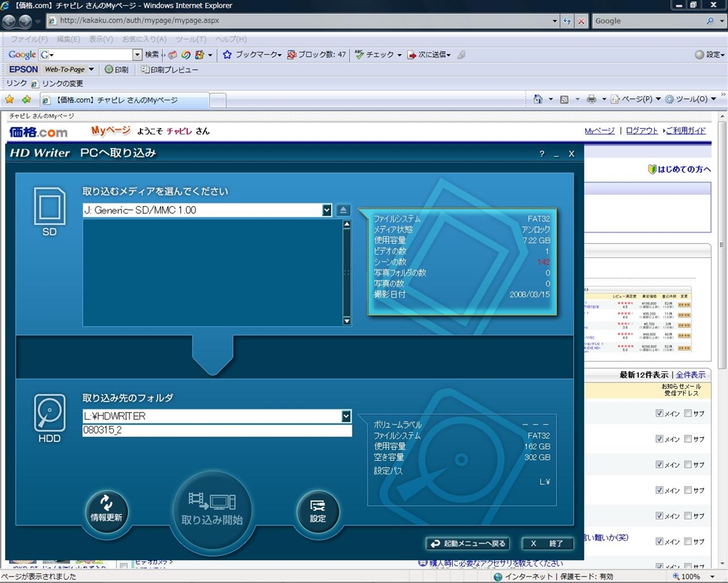
Task: Click the 2008/03/15 shooting date value
Action: click(x=529, y=294)
